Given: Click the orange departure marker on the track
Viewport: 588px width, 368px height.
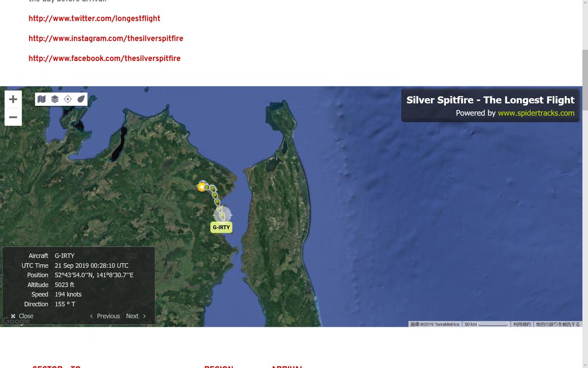Looking at the screenshot, I should point(201,186).
